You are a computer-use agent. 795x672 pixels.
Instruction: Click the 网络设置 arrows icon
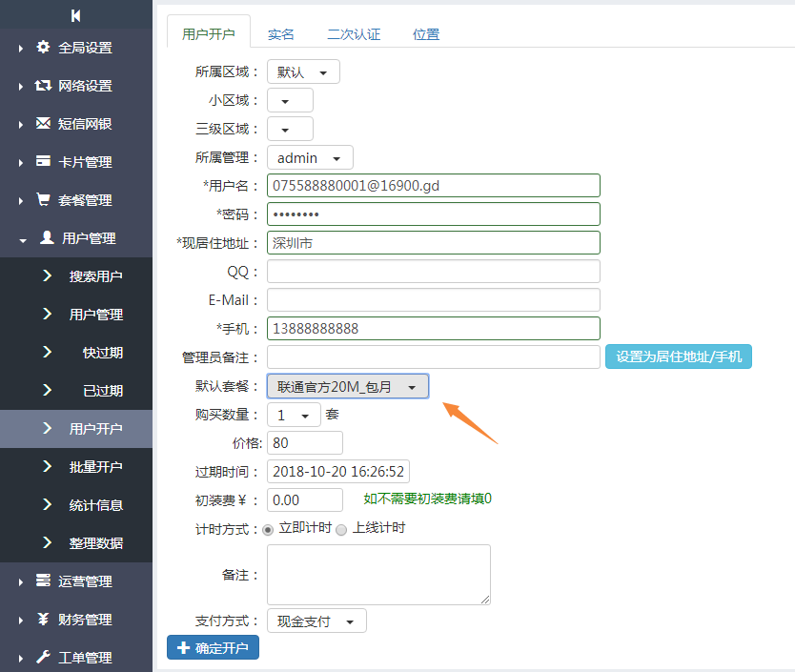[x=43, y=85]
